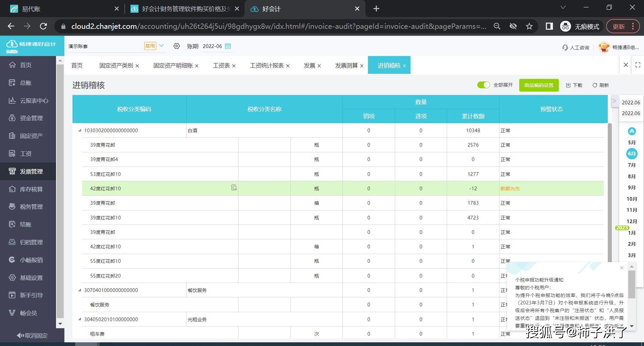Toggle the 全部展开 switch

coord(483,85)
